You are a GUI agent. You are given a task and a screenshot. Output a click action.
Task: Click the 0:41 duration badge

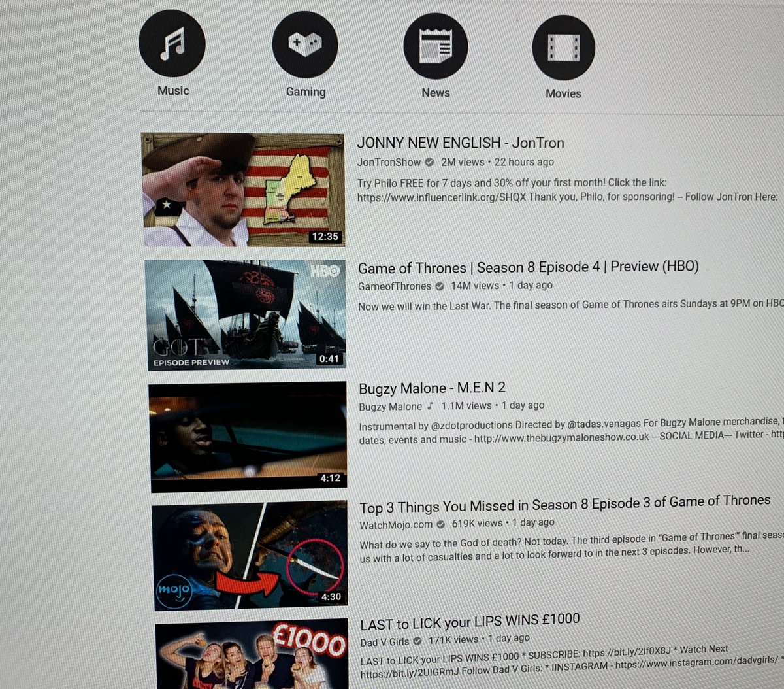pos(329,359)
